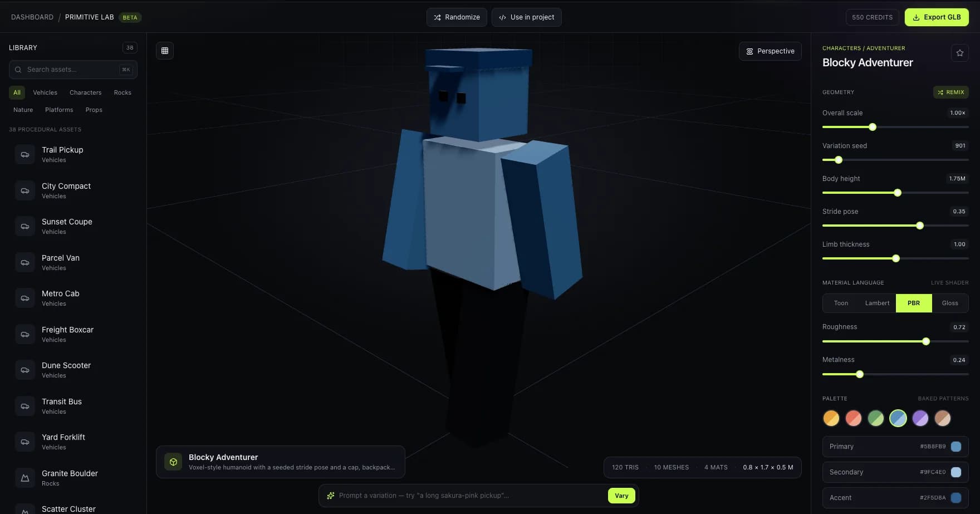The height and width of the screenshot is (514, 980).
Task: Click the Vary button
Action: [621, 496]
